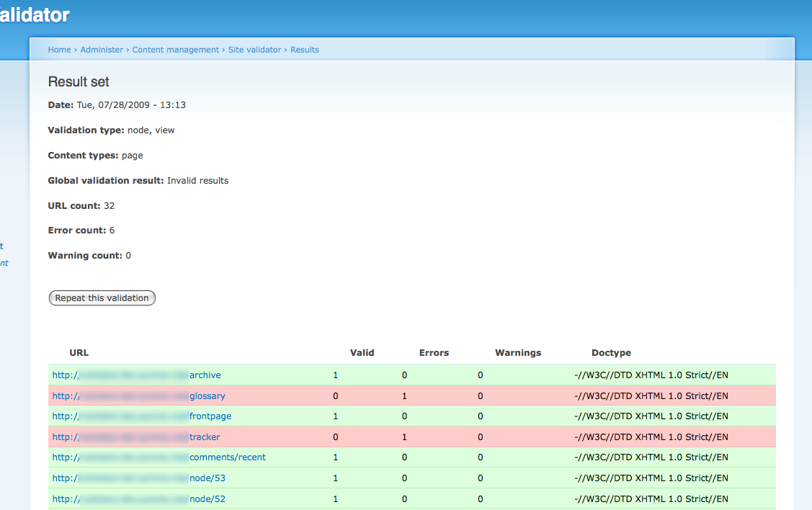Click the Errors column header
The image size is (812, 510).
[x=434, y=352]
